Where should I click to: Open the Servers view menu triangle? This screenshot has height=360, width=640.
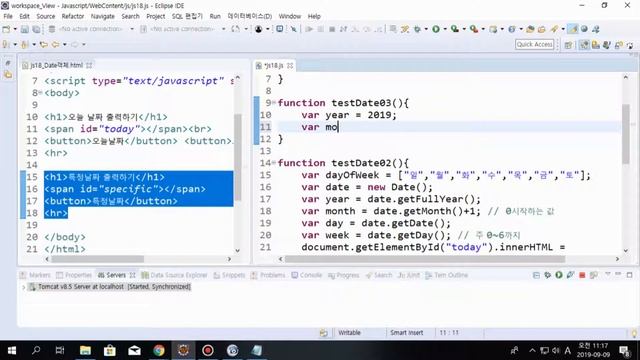[x=608, y=275]
